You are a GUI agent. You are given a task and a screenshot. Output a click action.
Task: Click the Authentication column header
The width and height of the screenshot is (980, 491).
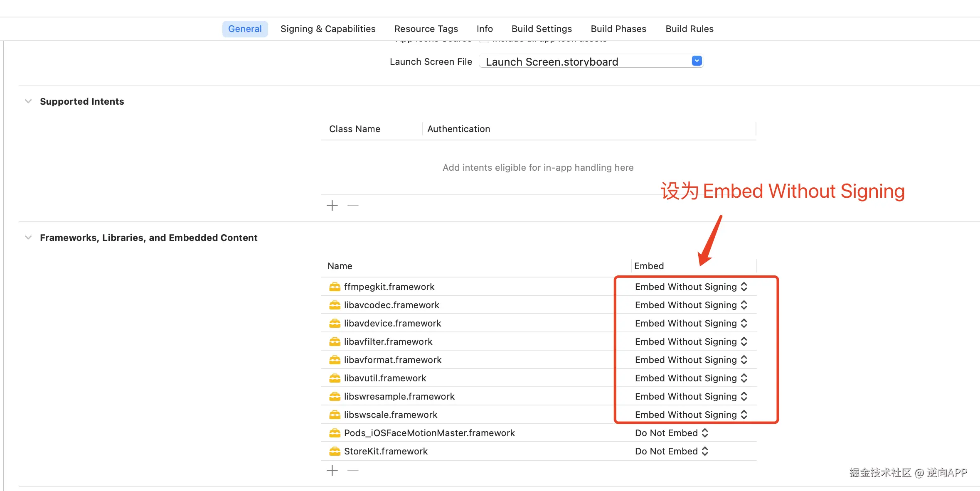(458, 129)
